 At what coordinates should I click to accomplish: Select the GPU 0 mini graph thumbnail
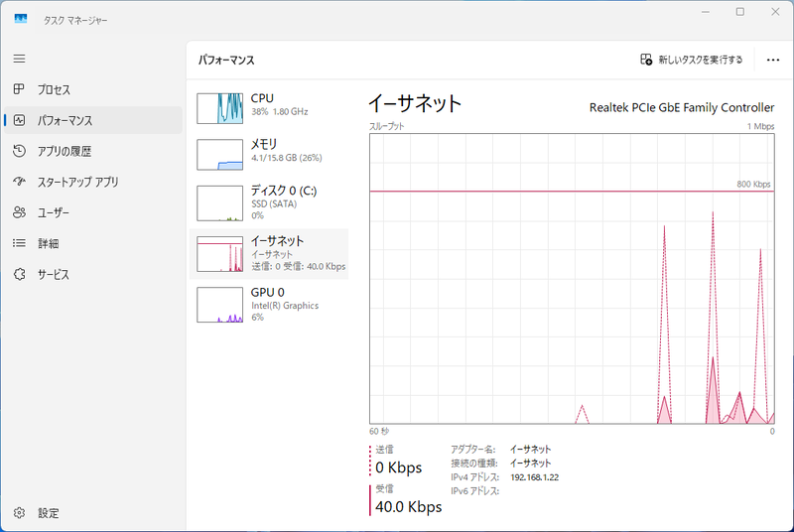click(x=219, y=305)
